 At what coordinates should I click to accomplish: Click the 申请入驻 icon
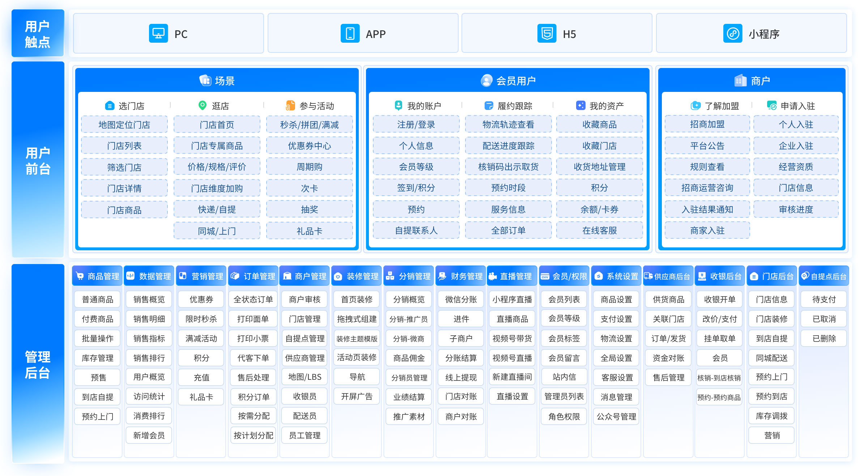click(772, 106)
